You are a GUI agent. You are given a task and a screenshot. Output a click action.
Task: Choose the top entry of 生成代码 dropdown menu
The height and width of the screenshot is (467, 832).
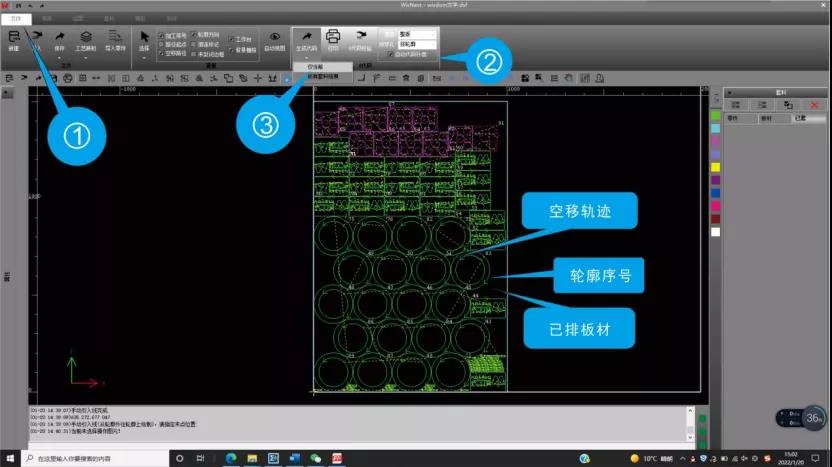coord(322,67)
